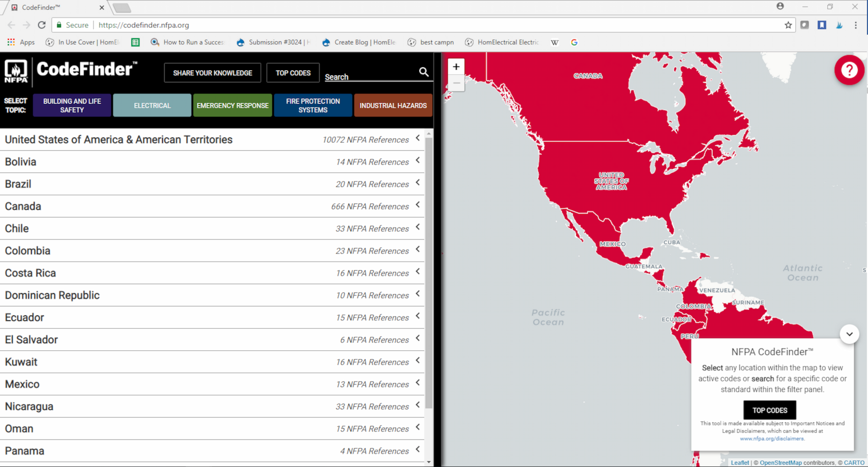Click Mexico on the map
The image size is (868, 467).
[x=613, y=244]
